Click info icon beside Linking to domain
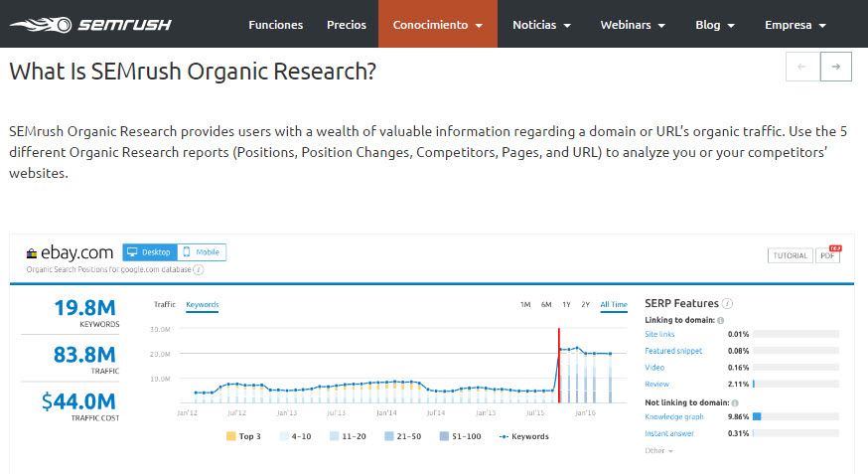Image resolution: width=868 pixels, height=474 pixels. tap(720, 320)
